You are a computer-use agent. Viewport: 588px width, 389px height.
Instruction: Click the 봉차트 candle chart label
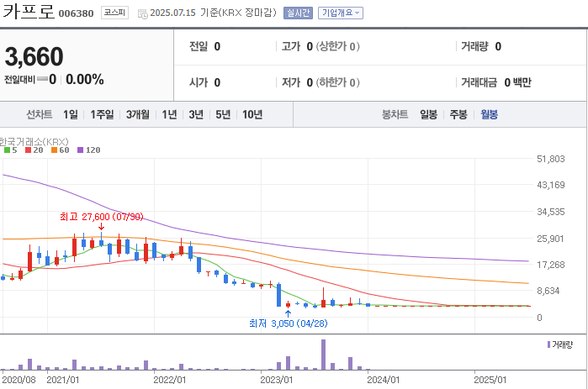click(x=395, y=114)
